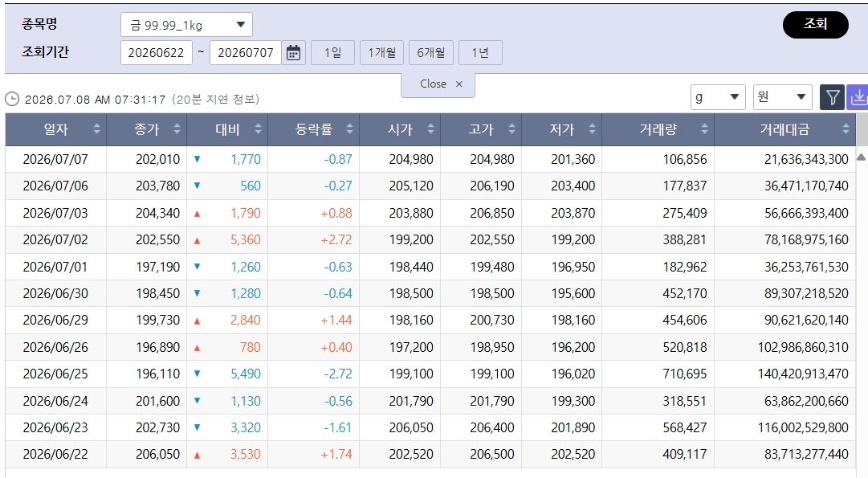The height and width of the screenshot is (478, 868).
Task: Click trade amount 21,636,343,300
Action: click(806, 160)
